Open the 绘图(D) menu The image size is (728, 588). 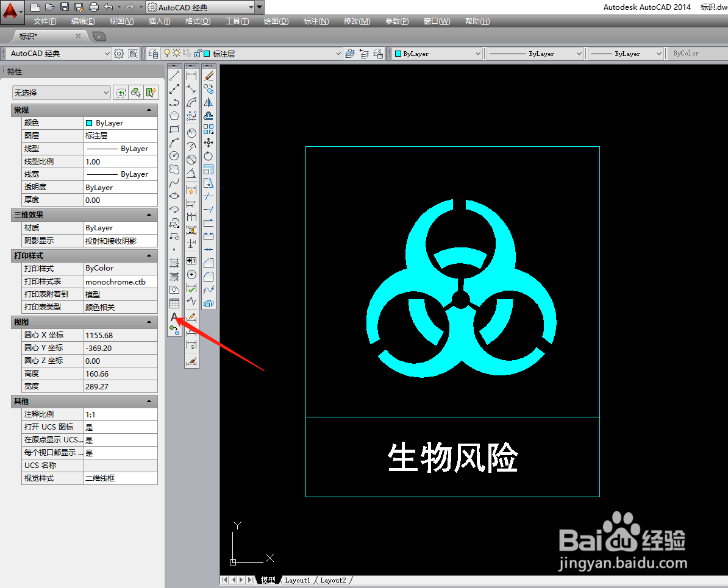point(276,21)
